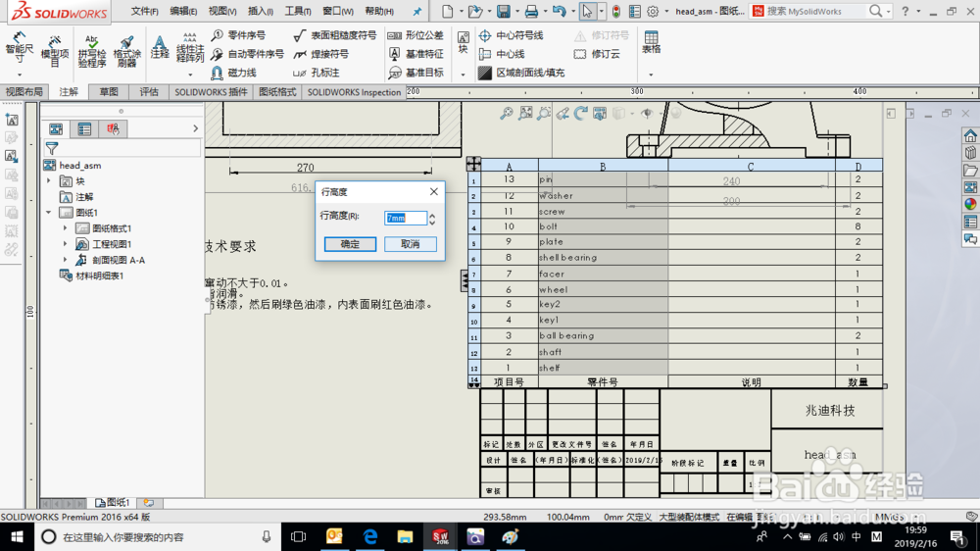980x551 pixels.
Task: Confirm row height with 确定
Action: pos(350,244)
